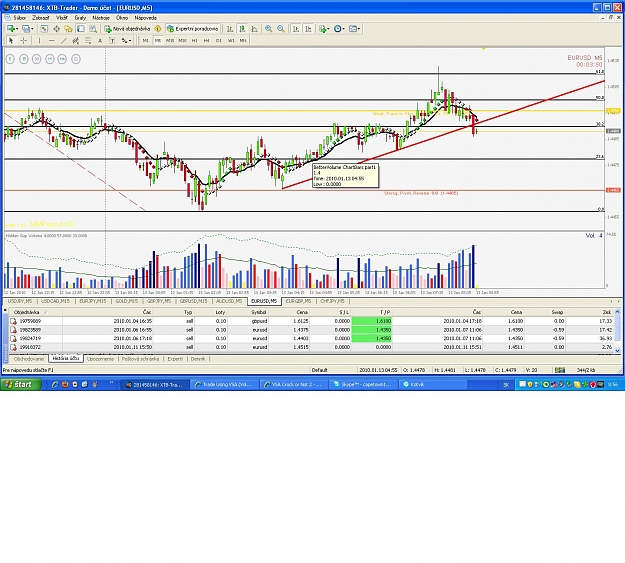625x563 pixels.
Task: Open the Arrows objects dropdown
Action: pos(128,40)
